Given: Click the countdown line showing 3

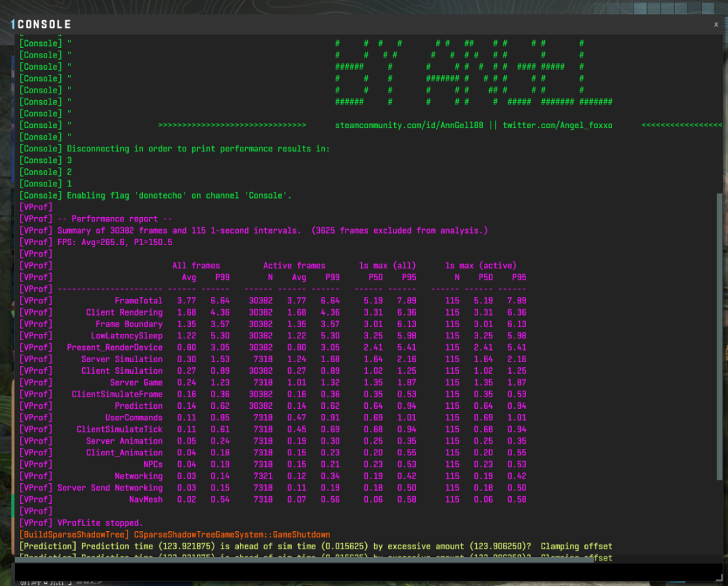Looking at the screenshot, I should tap(45, 160).
